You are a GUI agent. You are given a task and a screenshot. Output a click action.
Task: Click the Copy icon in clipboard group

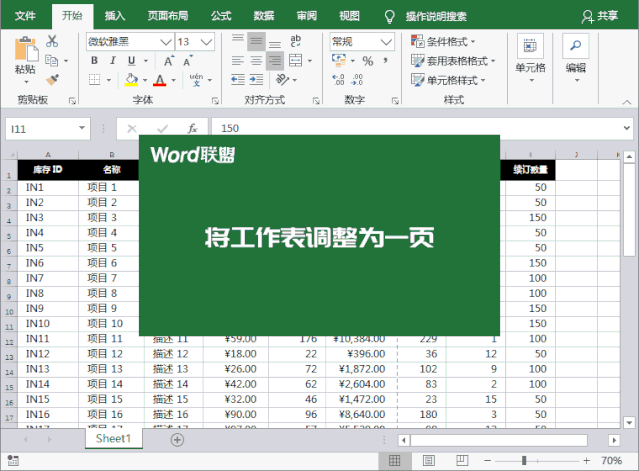pyautogui.click(x=51, y=61)
